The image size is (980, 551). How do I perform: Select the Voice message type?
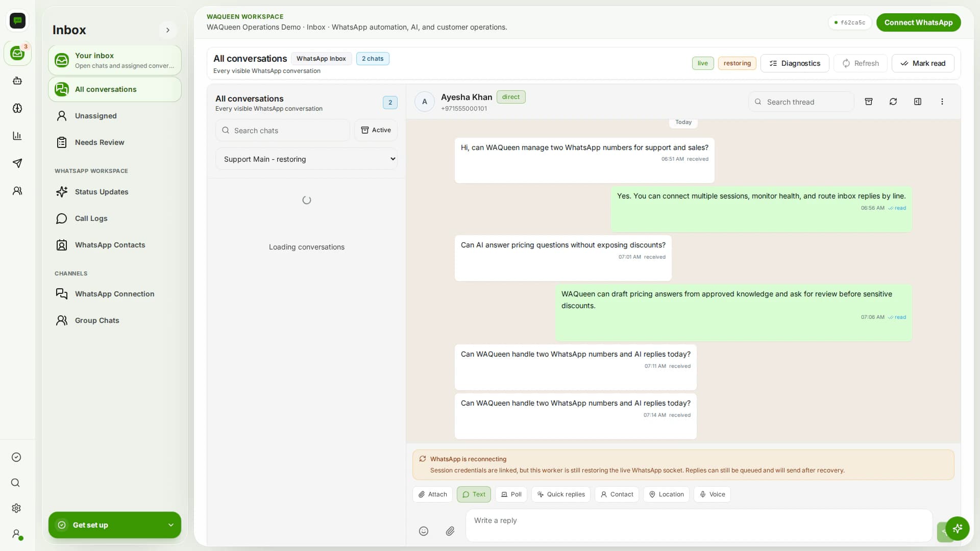tap(712, 494)
